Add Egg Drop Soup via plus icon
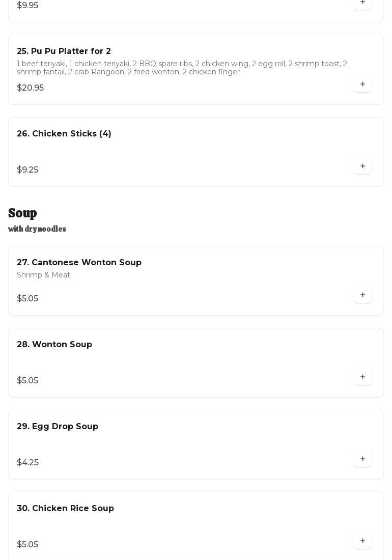Screen dimensions: 392x560 click(362, 459)
